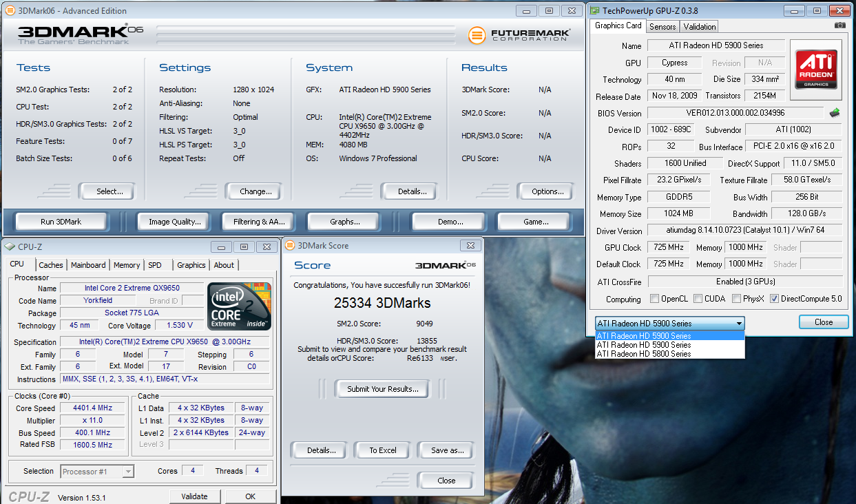Enable the PhysX checkbox

click(736, 299)
